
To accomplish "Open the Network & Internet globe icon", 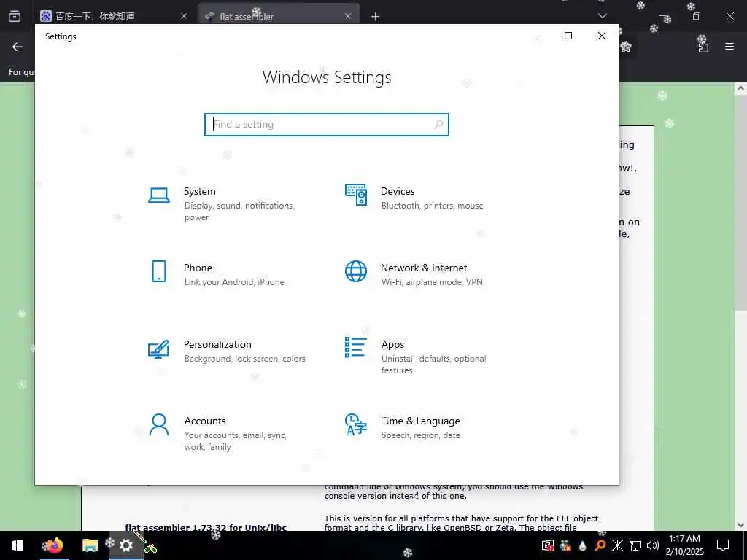I will (356, 271).
